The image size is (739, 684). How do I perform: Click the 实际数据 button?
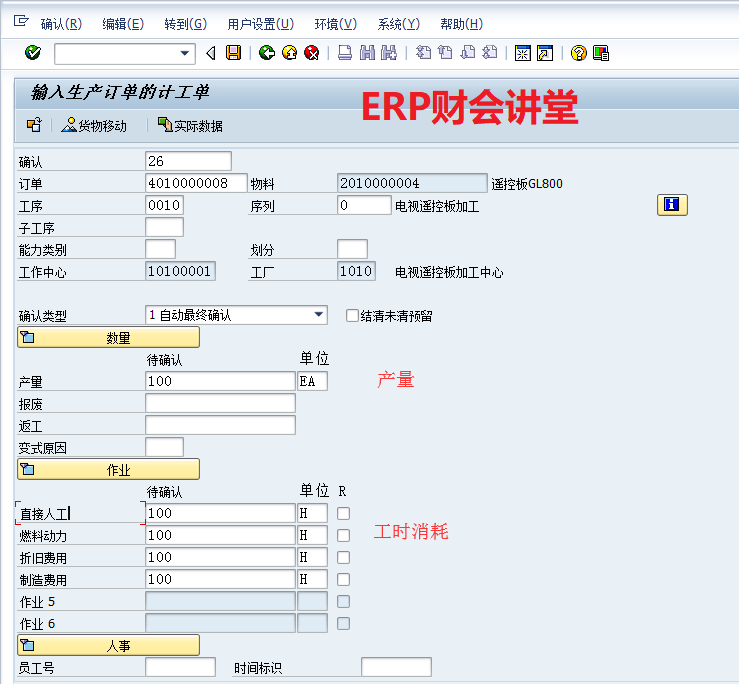click(190, 126)
